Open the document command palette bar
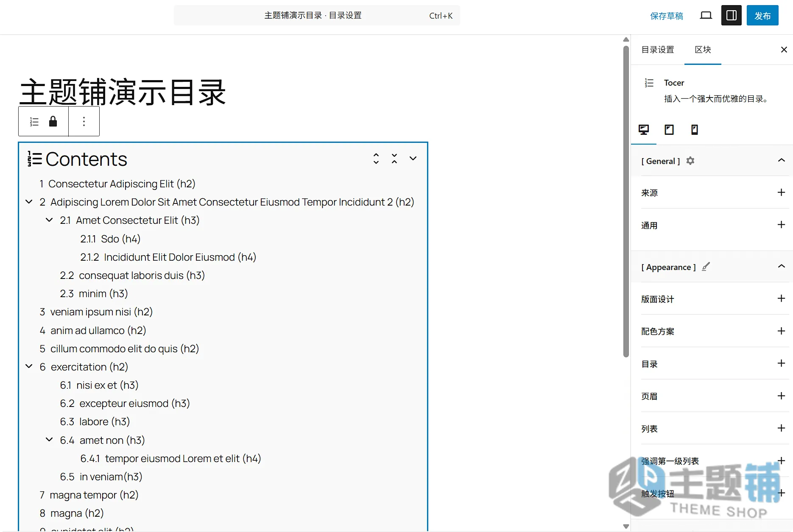This screenshot has height=532, width=793. [x=317, y=16]
